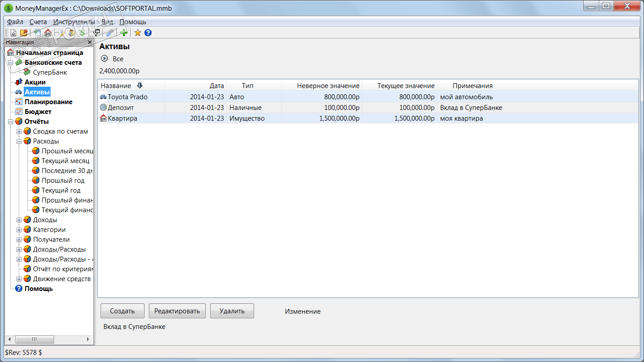Image resolution: width=644 pixels, height=362 pixels.
Task: Close the Навигация panel
Action: pyautogui.click(x=90, y=42)
